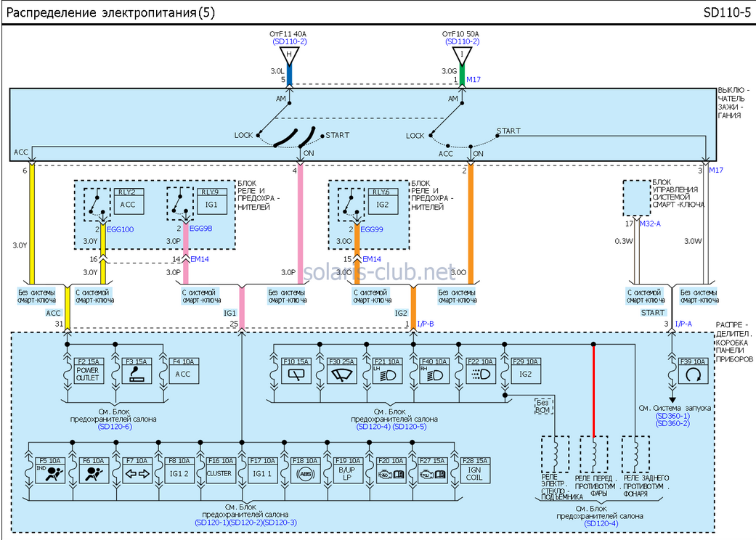This screenshot has height=540, width=756.
Task: Follow the SD360-2 starting system link
Action: point(672,423)
